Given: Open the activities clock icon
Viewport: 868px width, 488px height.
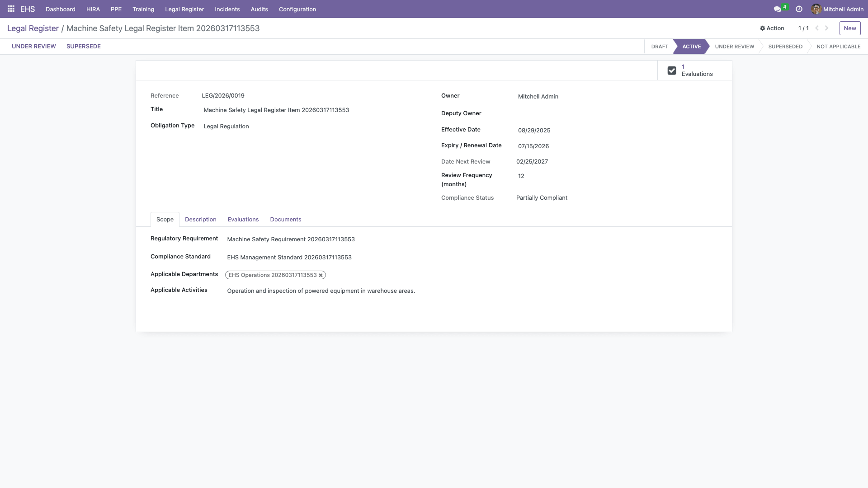Looking at the screenshot, I should point(799,9).
